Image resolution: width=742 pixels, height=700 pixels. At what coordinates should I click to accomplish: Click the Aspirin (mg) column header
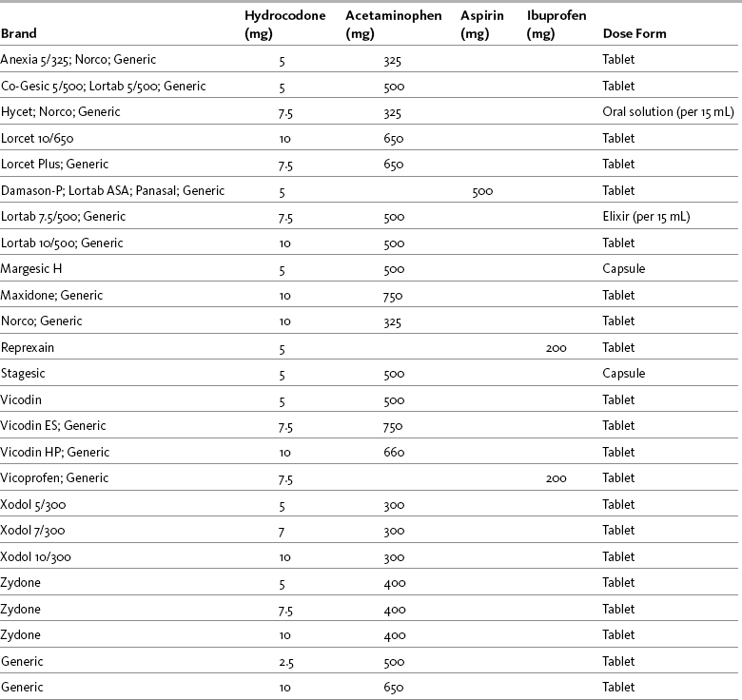pyautogui.click(x=480, y=26)
